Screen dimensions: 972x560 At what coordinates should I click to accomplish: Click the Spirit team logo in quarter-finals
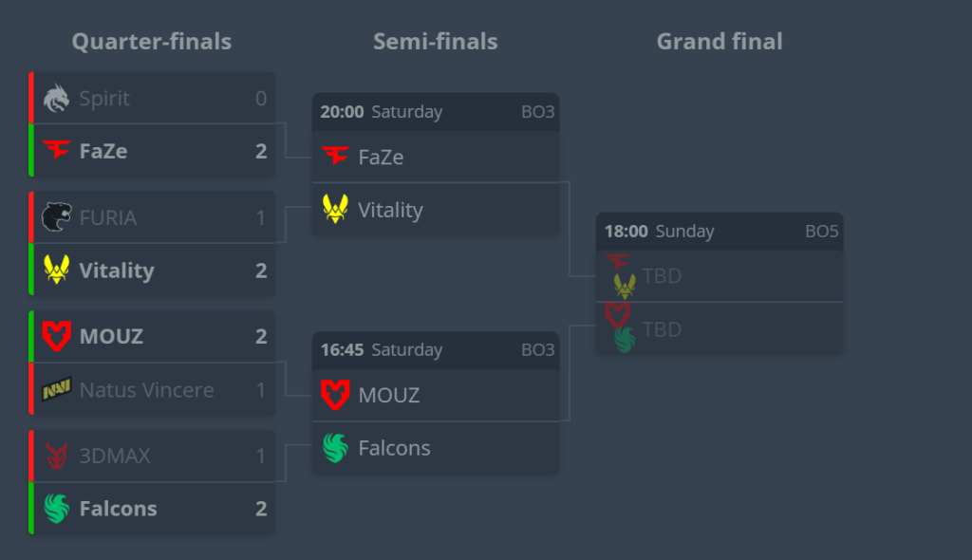coord(57,99)
